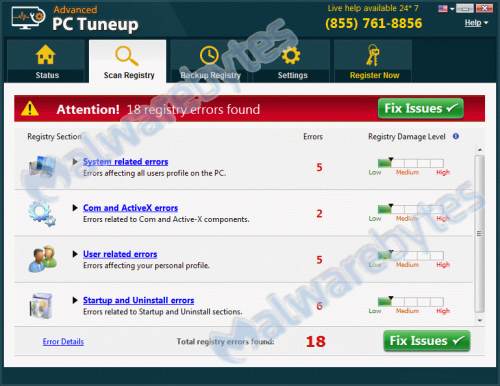Click the Status house icon
Image resolution: width=500 pixels, height=386 pixels.
[x=45, y=54]
